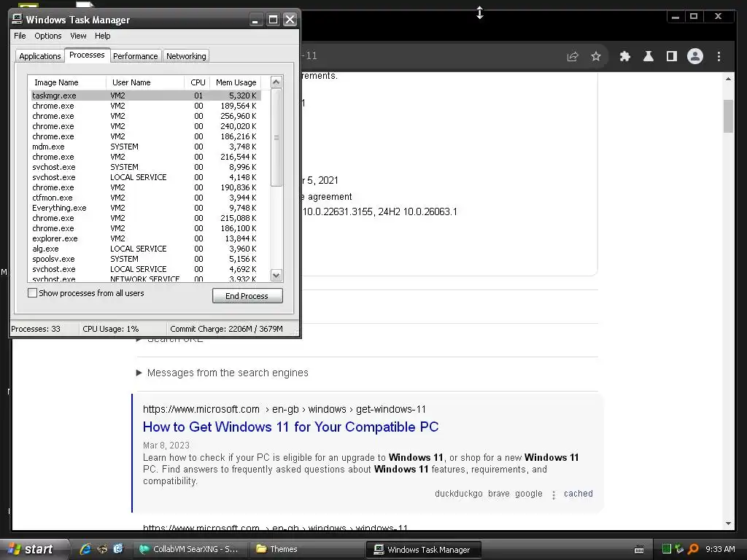Screen dimensions: 747x560
Task: Sort processes by User Name column
Action: point(145,82)
